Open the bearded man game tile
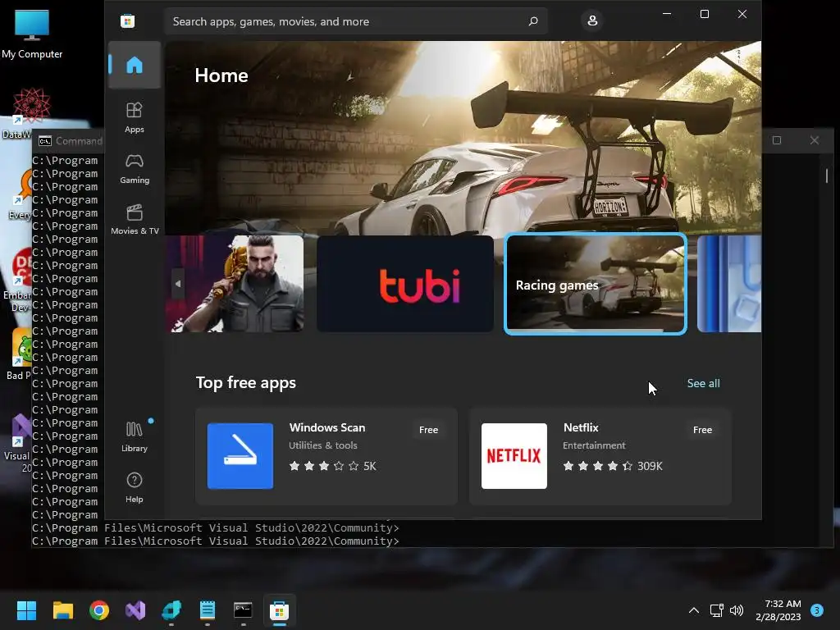 [x=235, y=284]
